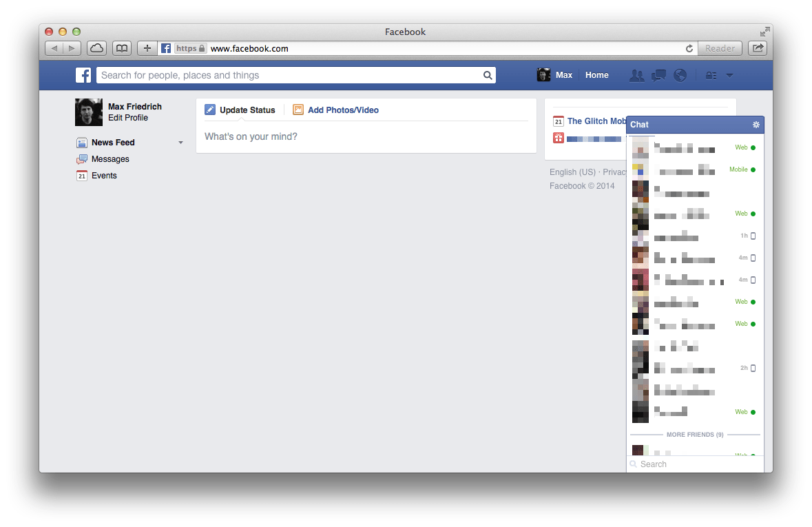
Task: Open the account settings dropdown arrow
Action: click(729, 75)
